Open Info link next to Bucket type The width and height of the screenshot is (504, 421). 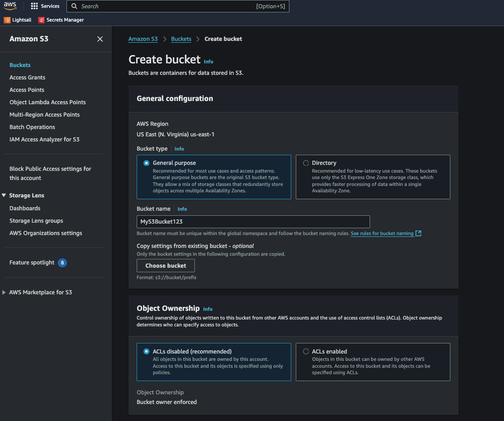179,149
